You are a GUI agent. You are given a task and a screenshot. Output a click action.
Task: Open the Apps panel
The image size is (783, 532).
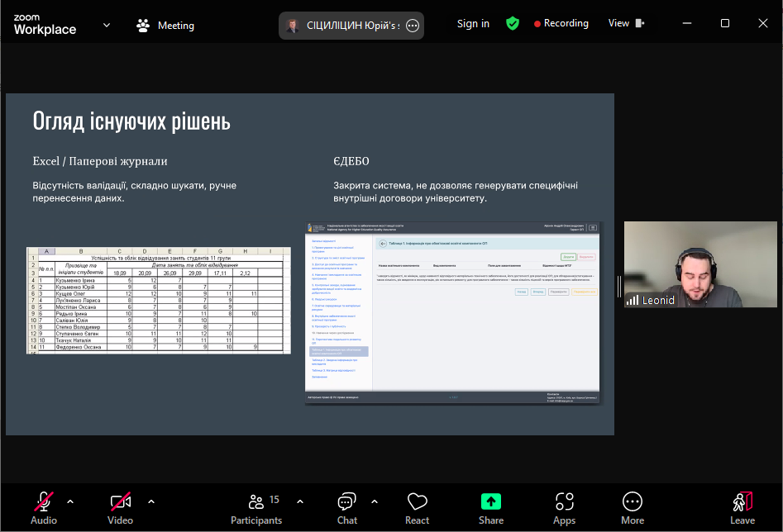565,506
